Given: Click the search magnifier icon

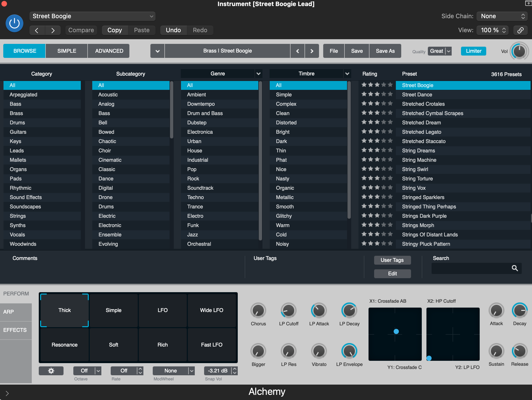Looking at the screenshot, I should [515, 268].
